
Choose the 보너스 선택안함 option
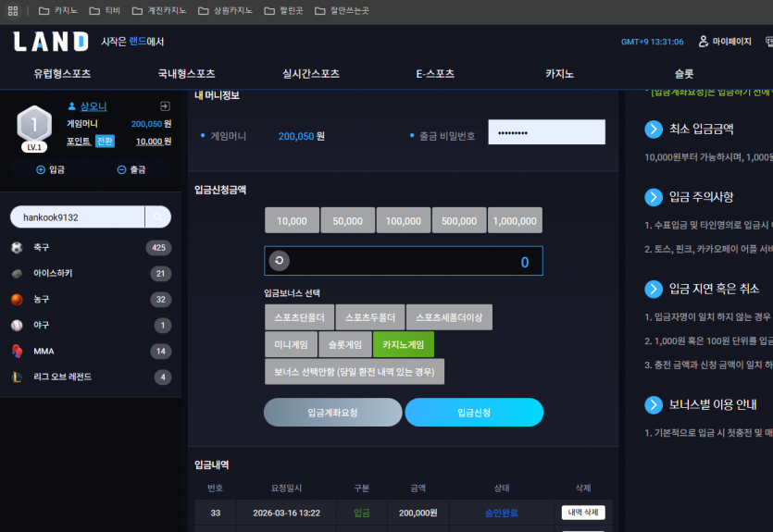[x=355, y=371]
